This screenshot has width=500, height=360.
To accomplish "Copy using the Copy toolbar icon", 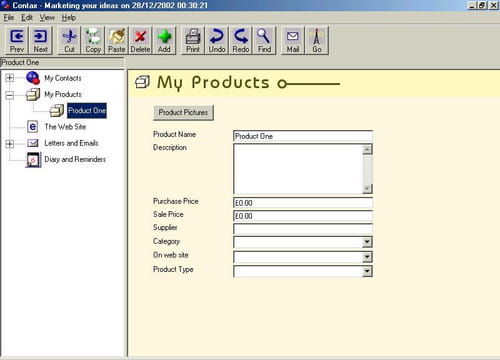I will (93, 40).
